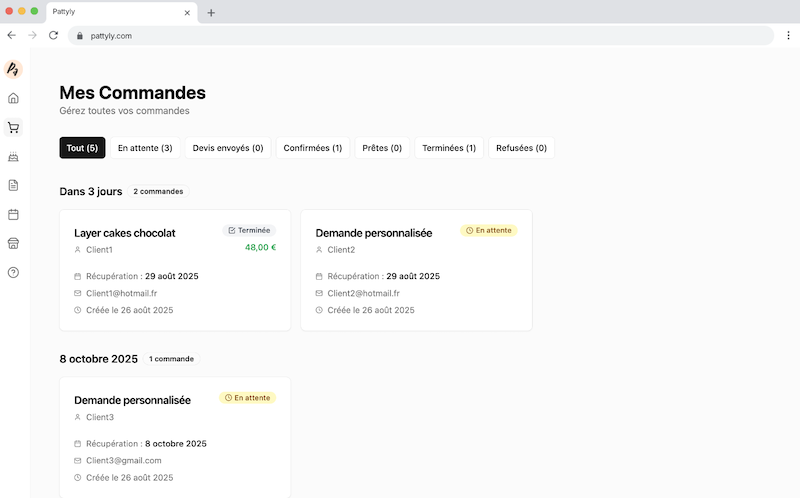The image size is (800, 498).
Task: Open the shopping cart orders icon
Action: tap(13, 127)
